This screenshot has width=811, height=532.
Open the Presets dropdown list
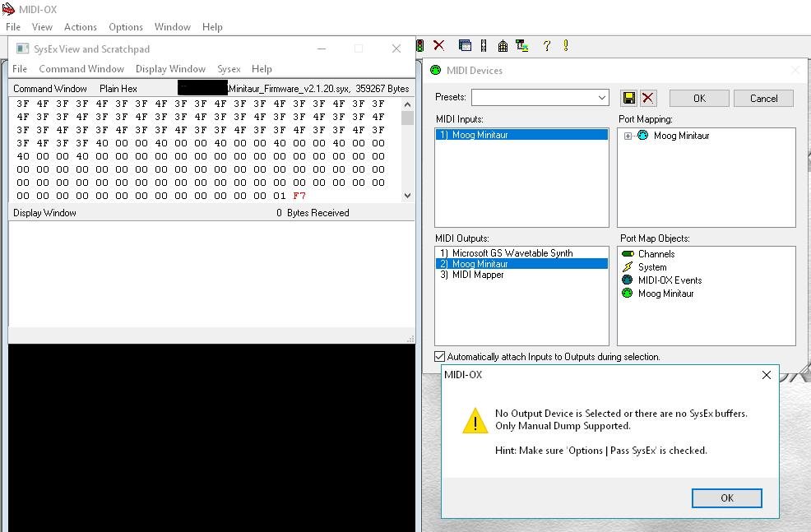[602, 98]
